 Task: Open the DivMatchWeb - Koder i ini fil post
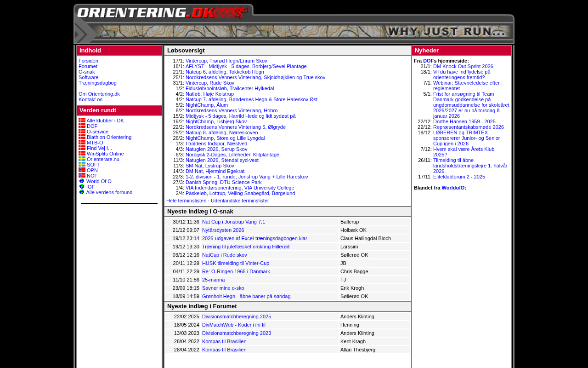[x=233, y=325]
